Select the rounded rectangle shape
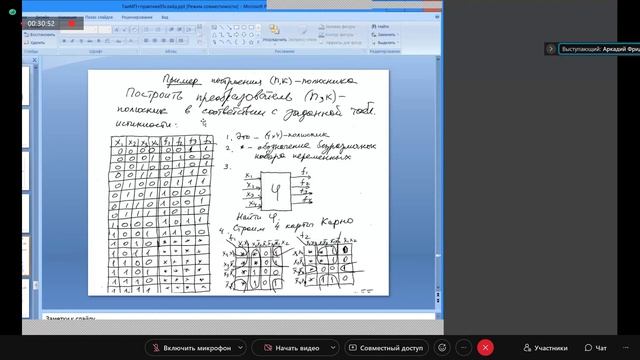Screen dimensions: 640x360 click(251, 27)
